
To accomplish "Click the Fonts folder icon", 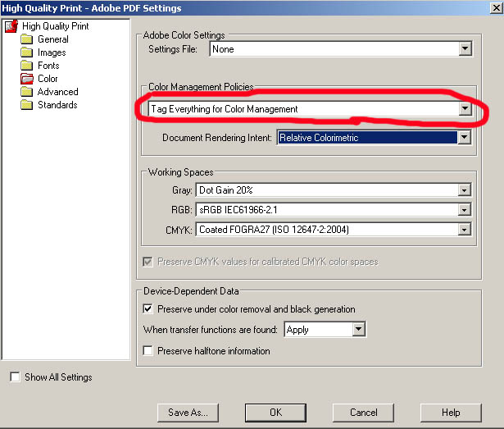I will 27,66.
